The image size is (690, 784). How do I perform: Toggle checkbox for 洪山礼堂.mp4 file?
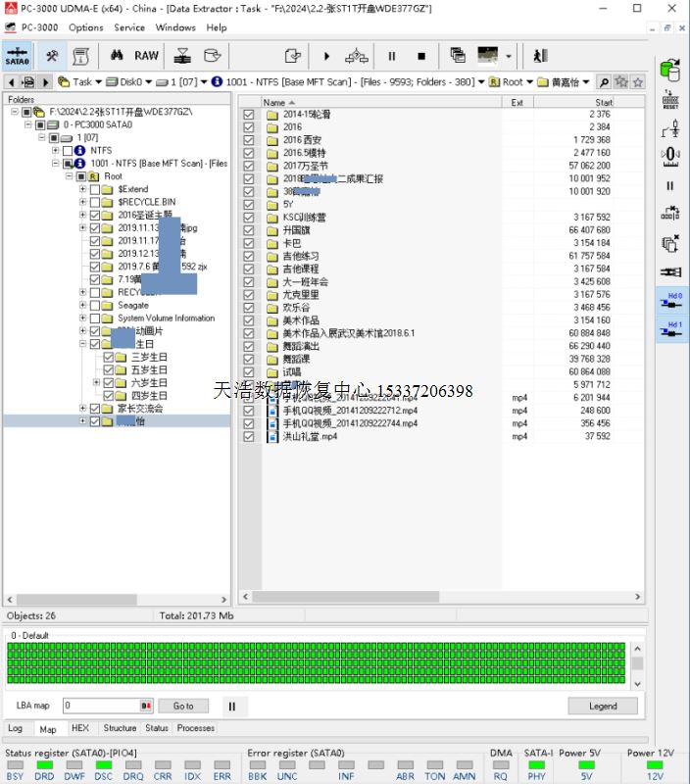click(248, 436)
